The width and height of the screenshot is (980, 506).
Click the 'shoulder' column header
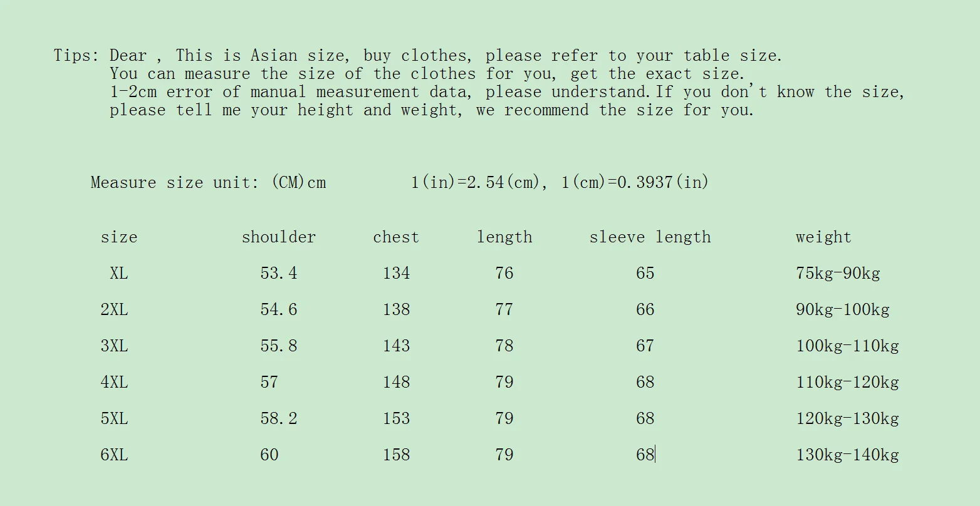tap(279, 237)
